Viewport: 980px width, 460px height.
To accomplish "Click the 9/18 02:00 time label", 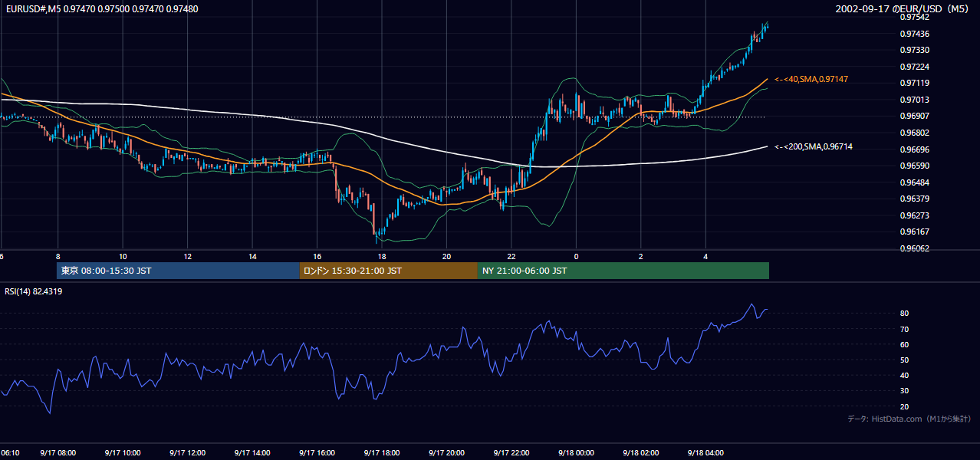I will pos(641,453).
